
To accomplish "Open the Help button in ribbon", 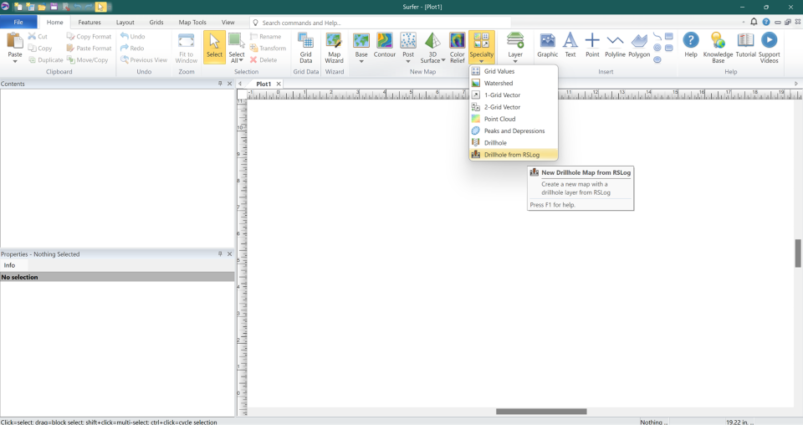I will click(690, 45).
